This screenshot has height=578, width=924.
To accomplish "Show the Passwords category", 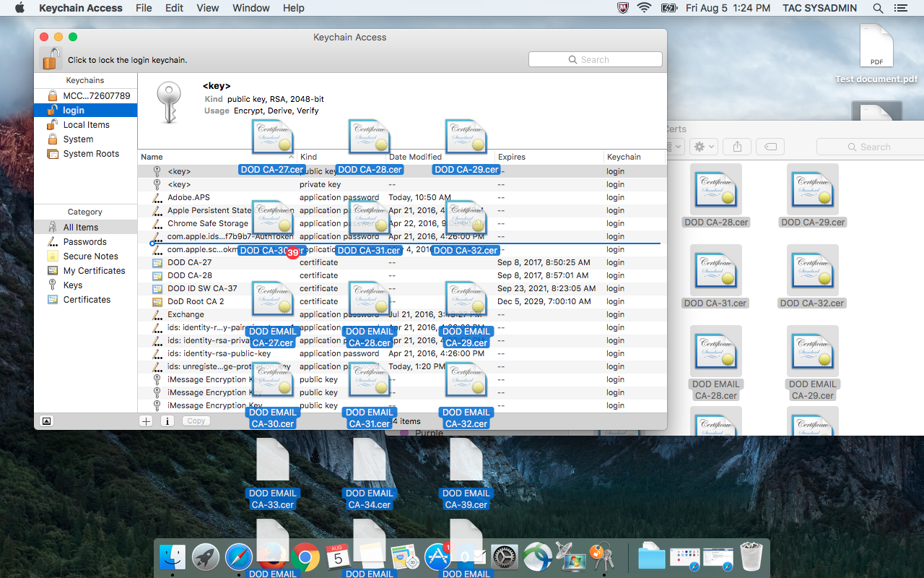I will click(85, 242).
